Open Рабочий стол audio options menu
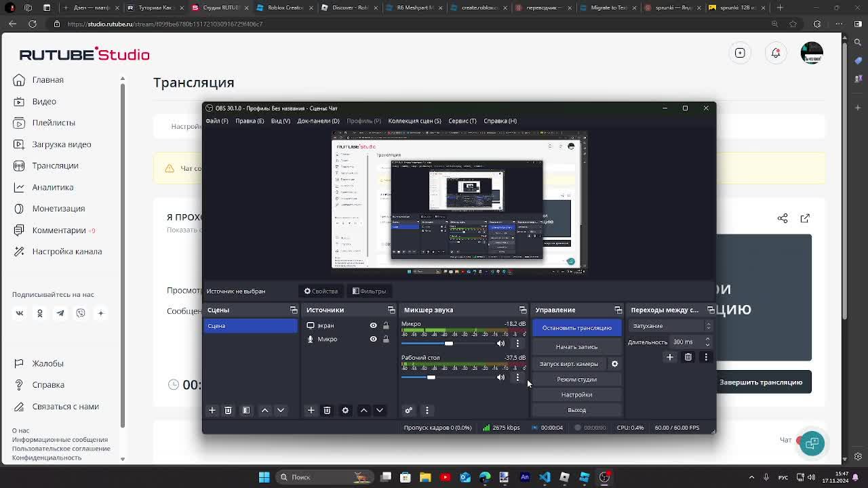 [517, 378]
